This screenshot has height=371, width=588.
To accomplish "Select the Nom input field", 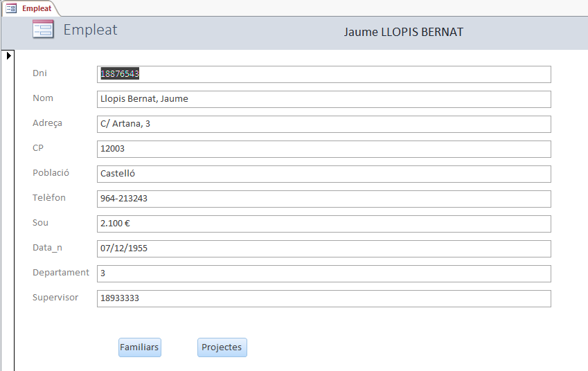I will coord(323,99).
